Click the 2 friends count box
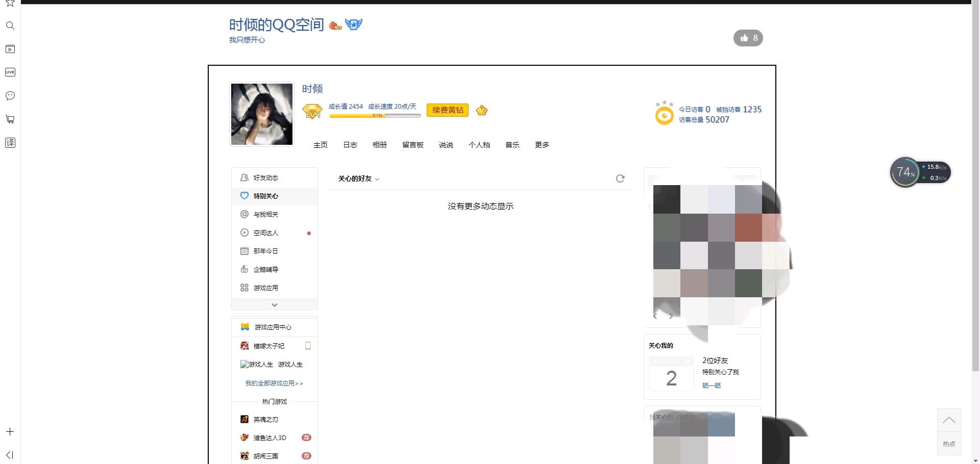The image size is (980, 464). 671,374
